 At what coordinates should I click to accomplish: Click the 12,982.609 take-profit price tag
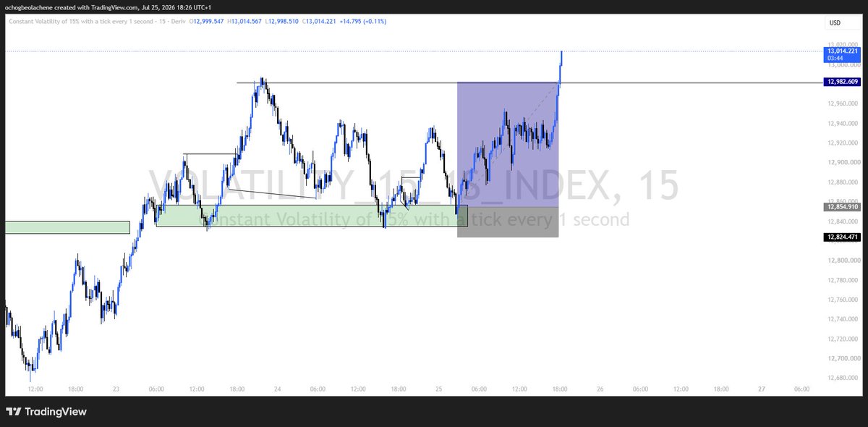coord(842,83)
